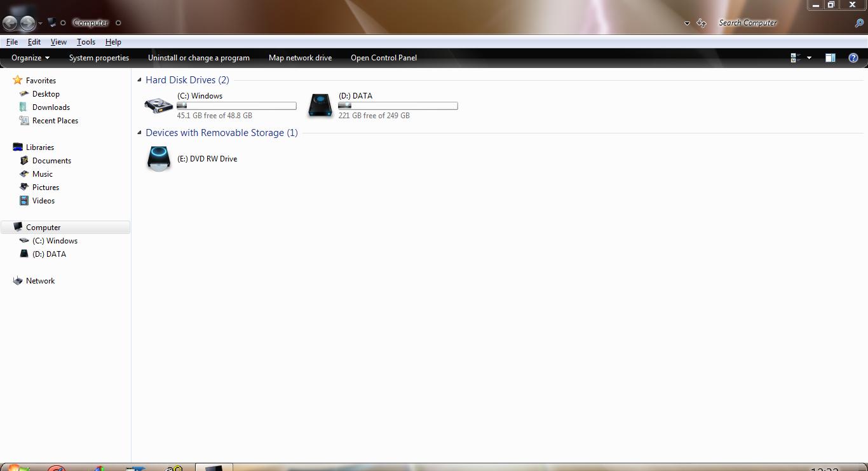Click Uninstall or change a program
Image resolution: width=868 pixels, height=471 pixels.
198,58
